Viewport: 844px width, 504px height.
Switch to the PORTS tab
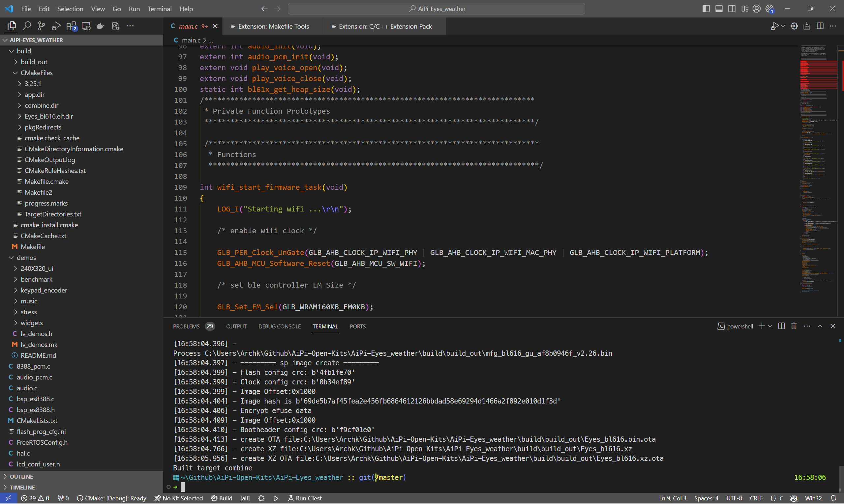pos(357,326)
